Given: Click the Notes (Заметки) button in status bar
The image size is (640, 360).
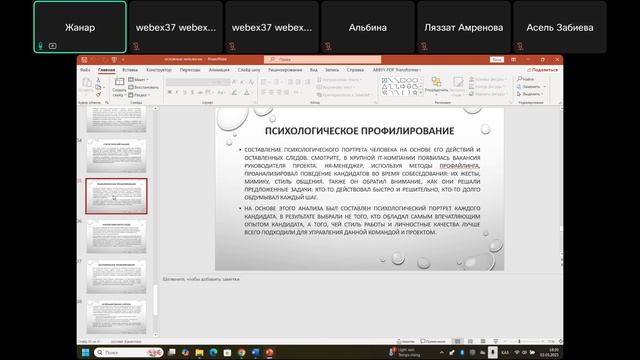Looking at the screenshot, I should click(x=406, y=341).
